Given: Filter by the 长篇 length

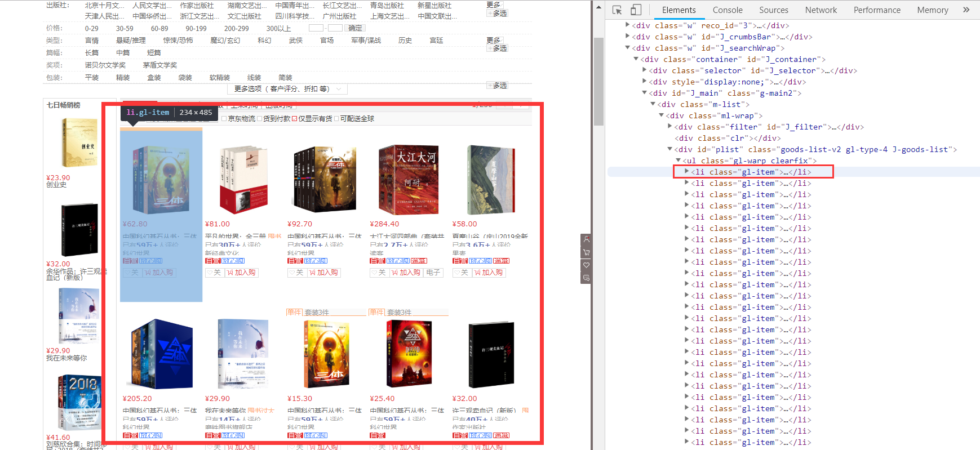Looking at the screenshot, I should coord(92,53).
